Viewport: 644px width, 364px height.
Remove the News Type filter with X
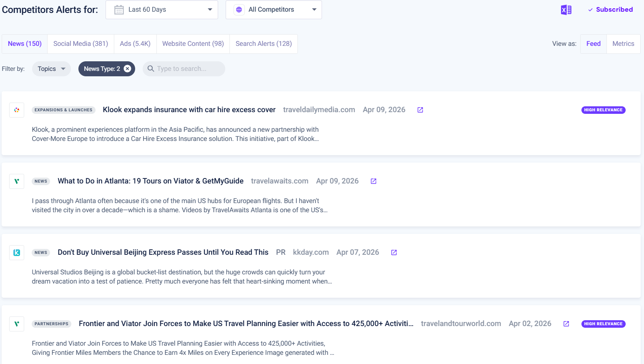tap(128, 69)
